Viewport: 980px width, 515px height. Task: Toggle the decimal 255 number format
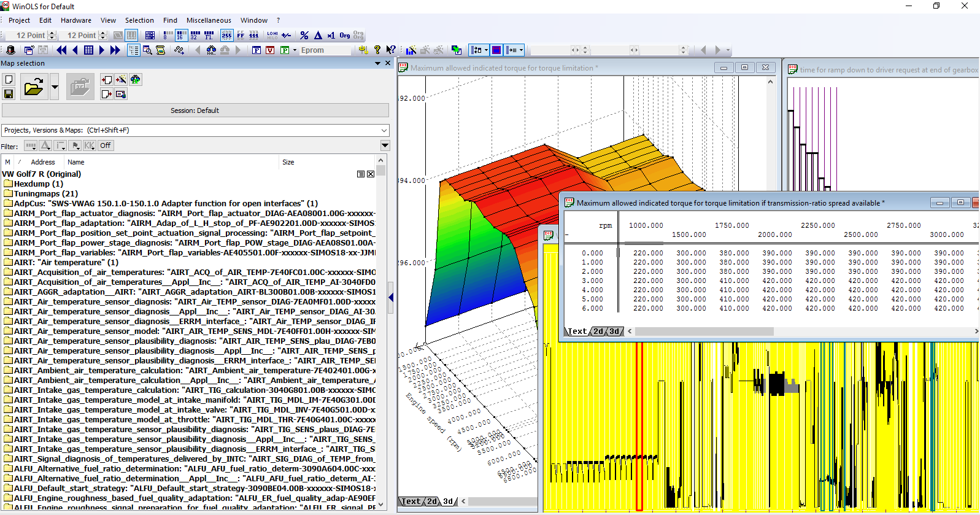tap(226, 36)
